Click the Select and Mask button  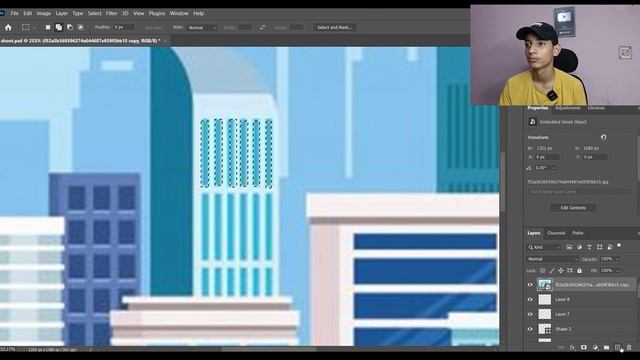(x=334, y=27)
